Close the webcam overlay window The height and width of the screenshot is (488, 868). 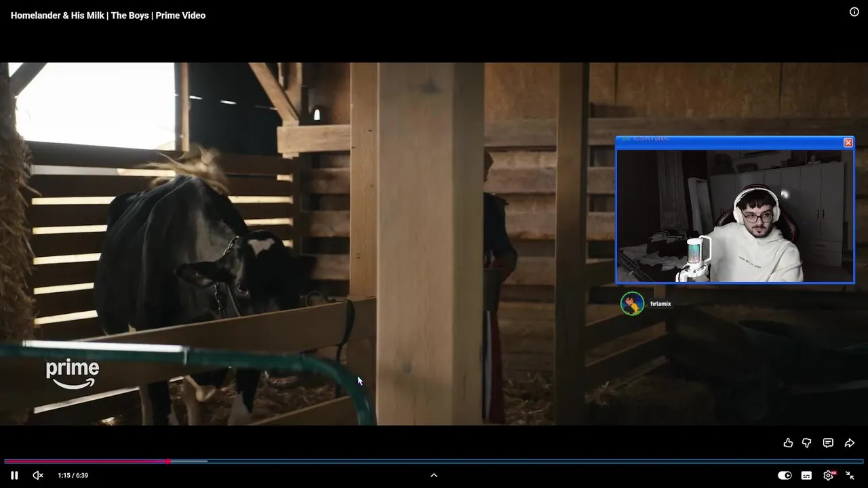pyautogui.click(x=848, y=142)
